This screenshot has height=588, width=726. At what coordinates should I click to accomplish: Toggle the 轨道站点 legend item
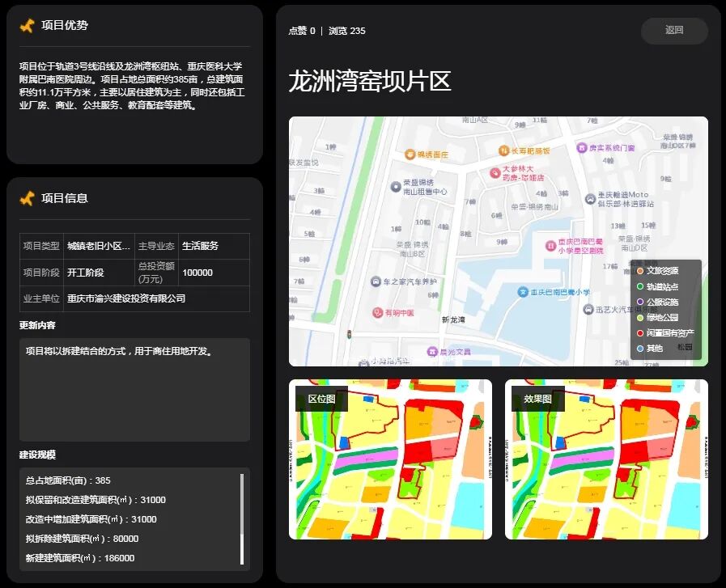click(x=658, y=287)
